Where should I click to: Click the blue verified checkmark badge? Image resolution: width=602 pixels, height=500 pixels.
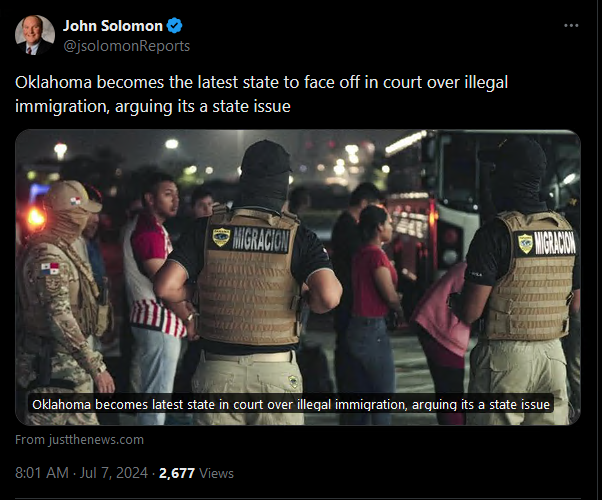(x=174, y=26)
